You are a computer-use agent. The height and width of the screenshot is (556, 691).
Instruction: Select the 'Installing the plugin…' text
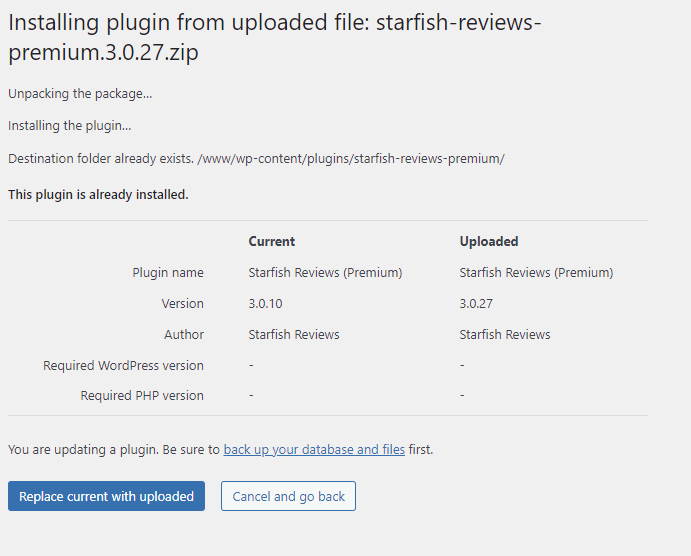tap(70, 126)
